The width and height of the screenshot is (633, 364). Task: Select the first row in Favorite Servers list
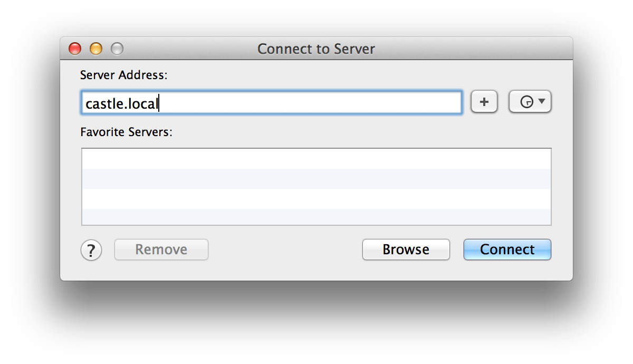click(x=316, y=159)
